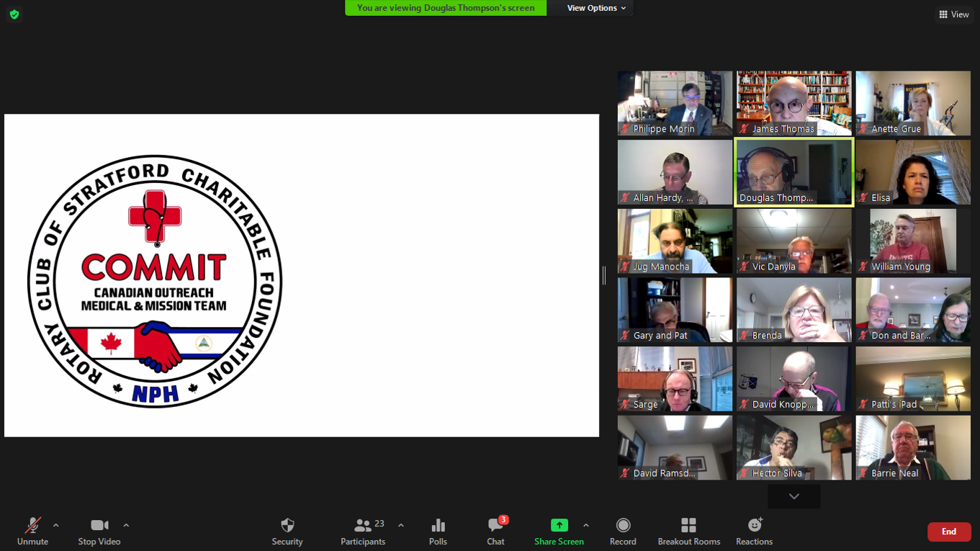Select Brenda's video tile
Image resolution: width=980 pixels, height=551 pixels.
click(794, 310)
